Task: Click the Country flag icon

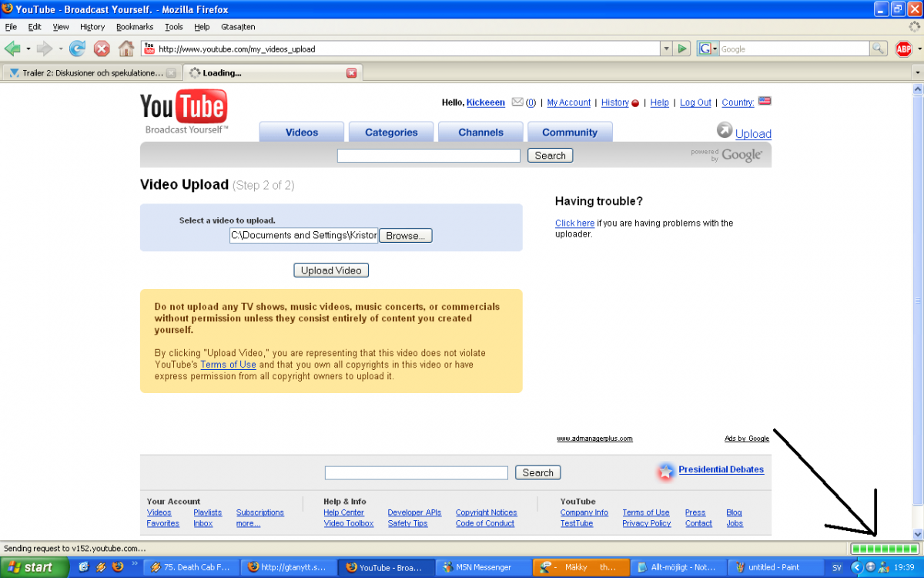Action: coord(765,101)
